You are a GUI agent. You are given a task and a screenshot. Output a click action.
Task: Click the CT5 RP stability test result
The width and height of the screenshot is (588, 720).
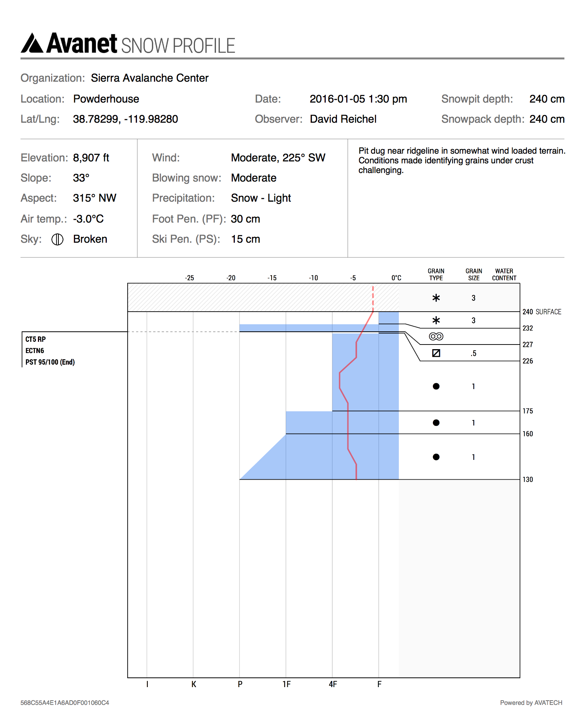(36, 339)
